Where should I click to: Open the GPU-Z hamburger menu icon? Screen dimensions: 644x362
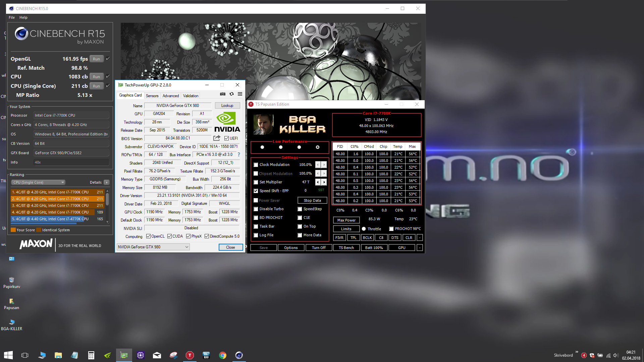click(240, 94)
